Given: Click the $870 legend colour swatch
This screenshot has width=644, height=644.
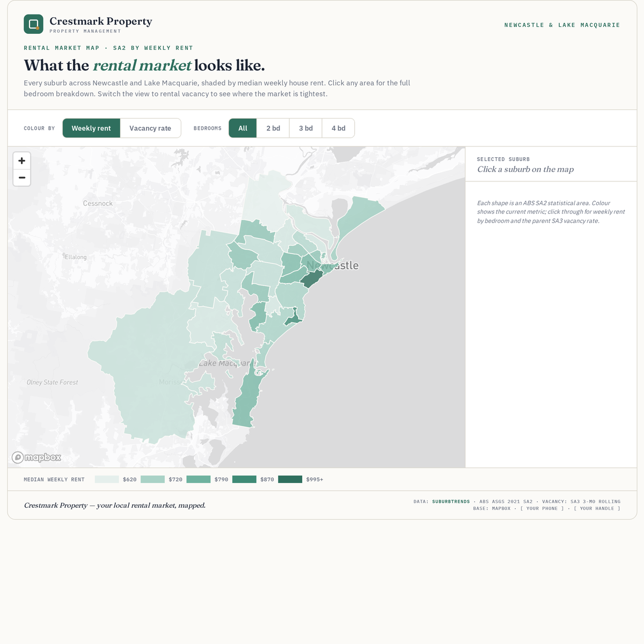Looking at the screenshot, I should pyautogui.click(x=244, y=479).
